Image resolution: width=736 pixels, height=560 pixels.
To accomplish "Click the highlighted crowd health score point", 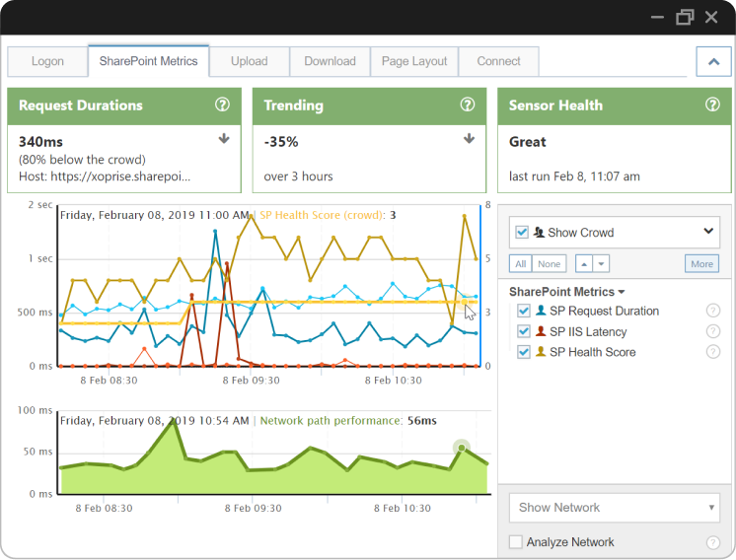I will [x=465, y=302].
